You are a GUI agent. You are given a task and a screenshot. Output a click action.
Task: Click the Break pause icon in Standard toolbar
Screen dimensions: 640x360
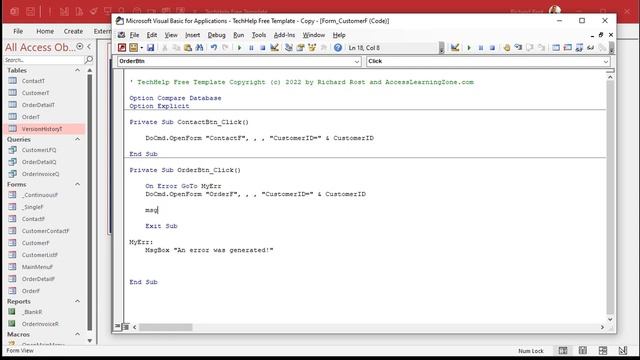click(251, 48)
